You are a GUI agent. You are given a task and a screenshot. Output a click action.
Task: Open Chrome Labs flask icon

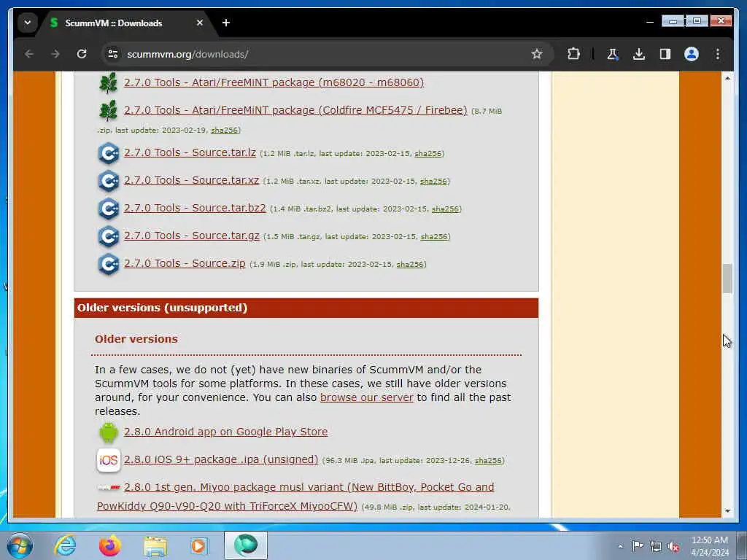pos(612,54)
